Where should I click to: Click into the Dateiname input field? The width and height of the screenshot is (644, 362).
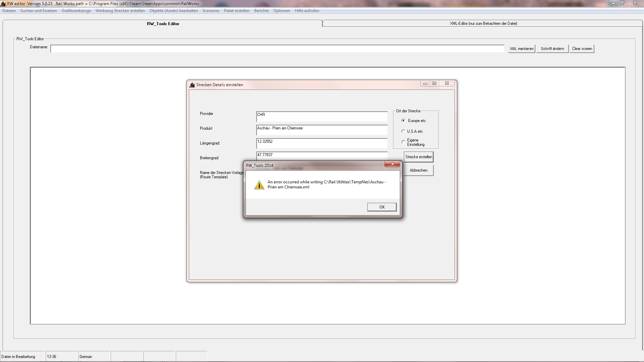(x=277, y=49)
